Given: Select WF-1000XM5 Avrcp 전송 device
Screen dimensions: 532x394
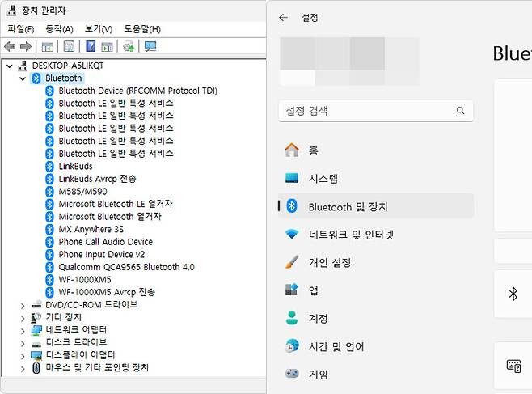Looking at the screenshot, I should 107,292.
